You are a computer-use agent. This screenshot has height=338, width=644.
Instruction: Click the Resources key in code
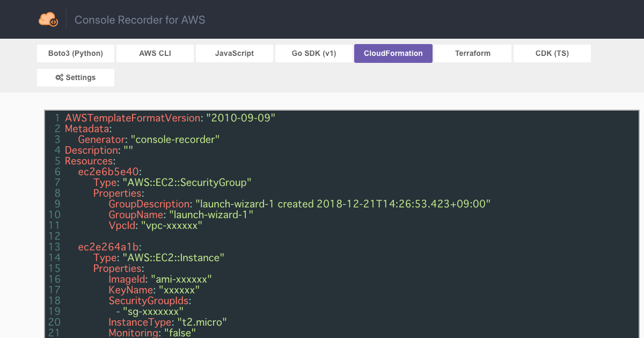click(x=89, y=161)
